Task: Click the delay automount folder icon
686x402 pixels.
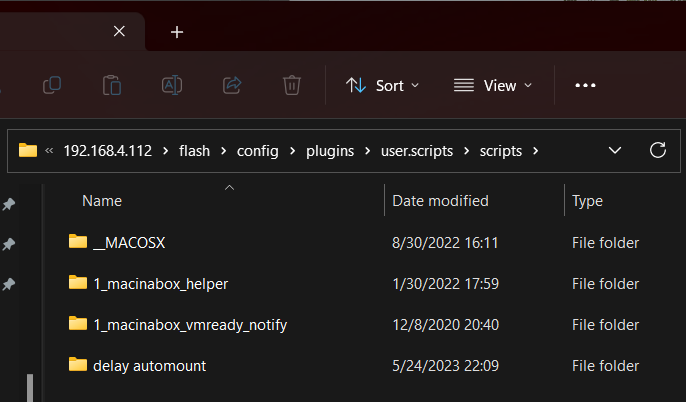Action: tap(78, 364)
